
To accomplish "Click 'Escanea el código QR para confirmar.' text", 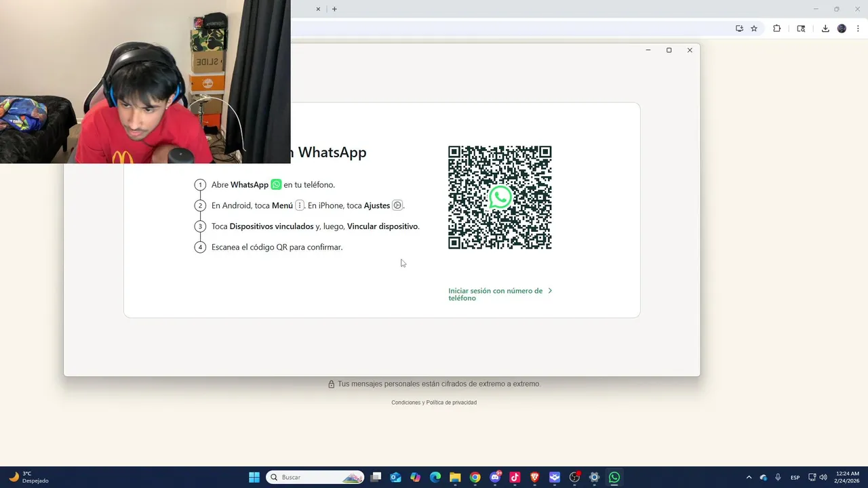I will [277, 247].
